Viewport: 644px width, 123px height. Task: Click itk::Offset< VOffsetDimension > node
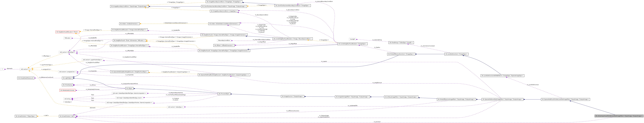coord(224,45)
